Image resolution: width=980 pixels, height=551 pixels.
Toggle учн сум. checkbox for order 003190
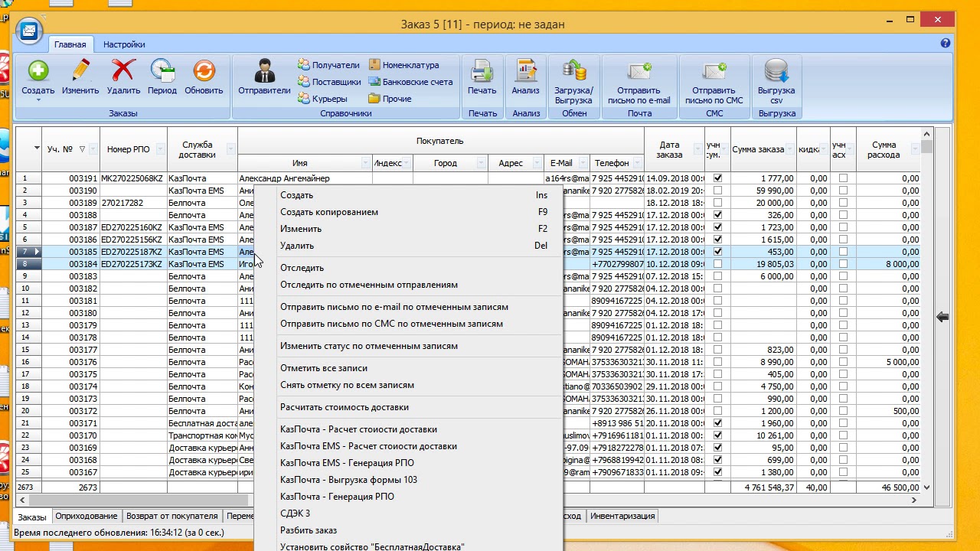717,191
